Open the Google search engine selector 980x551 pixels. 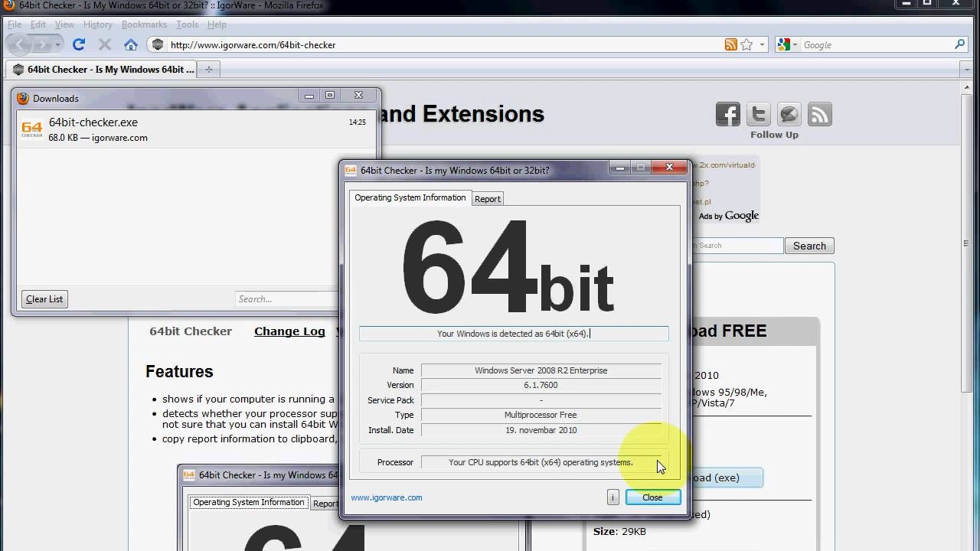coord(787,44)
